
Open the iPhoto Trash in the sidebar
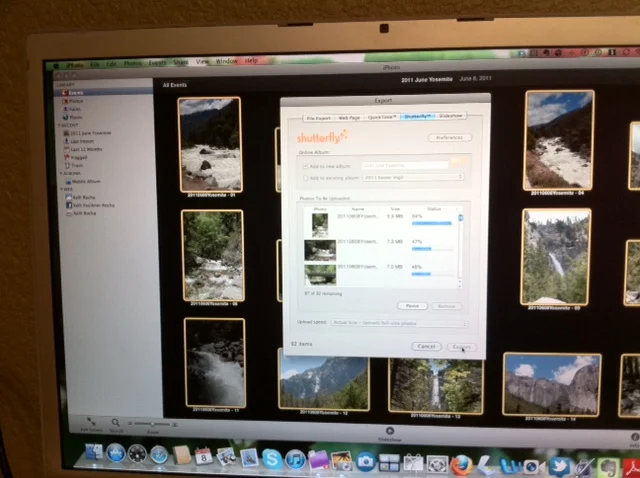(x=74, y=166)
